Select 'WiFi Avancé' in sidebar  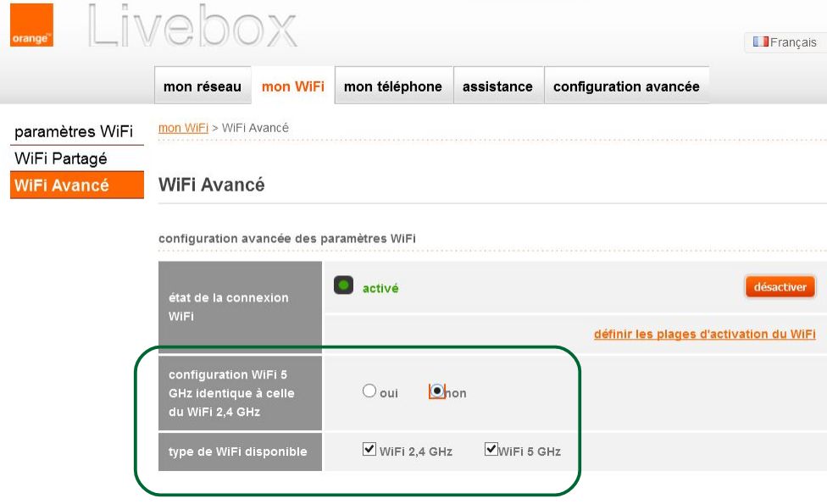click(x=77, y=185)
